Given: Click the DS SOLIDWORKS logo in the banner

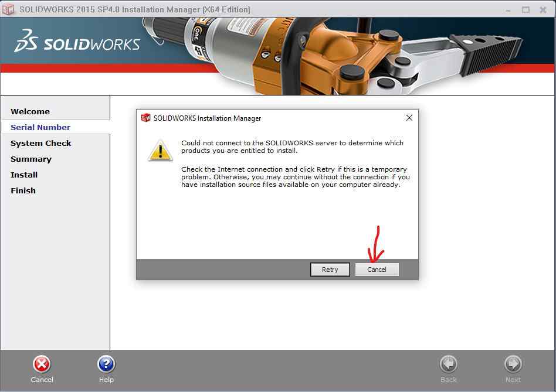Looking at the screenshot, I should point(77,43).
